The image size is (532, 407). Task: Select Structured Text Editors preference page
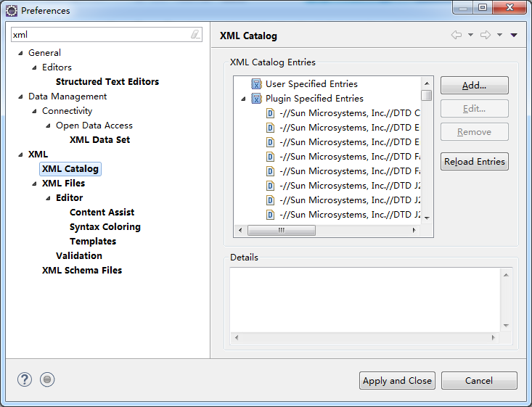coord(107,82)
